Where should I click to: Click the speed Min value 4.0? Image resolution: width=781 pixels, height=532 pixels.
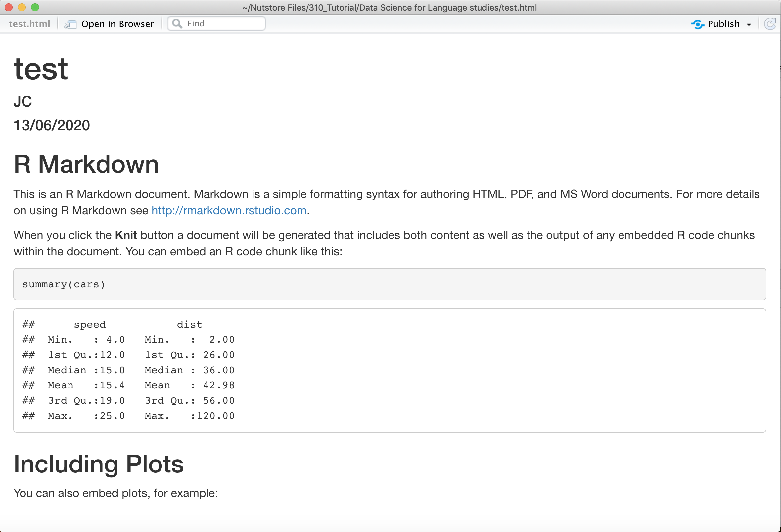115,340
